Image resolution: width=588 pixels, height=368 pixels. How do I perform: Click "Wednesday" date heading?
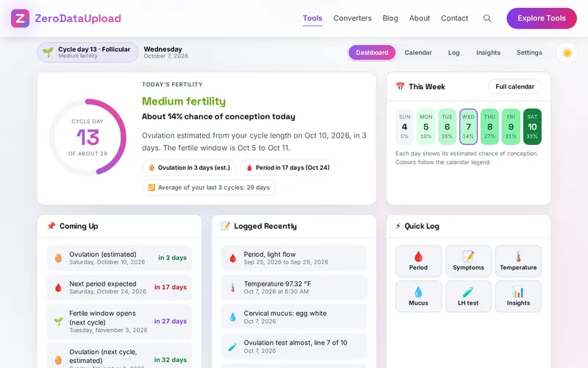click(x=162, y=49)
